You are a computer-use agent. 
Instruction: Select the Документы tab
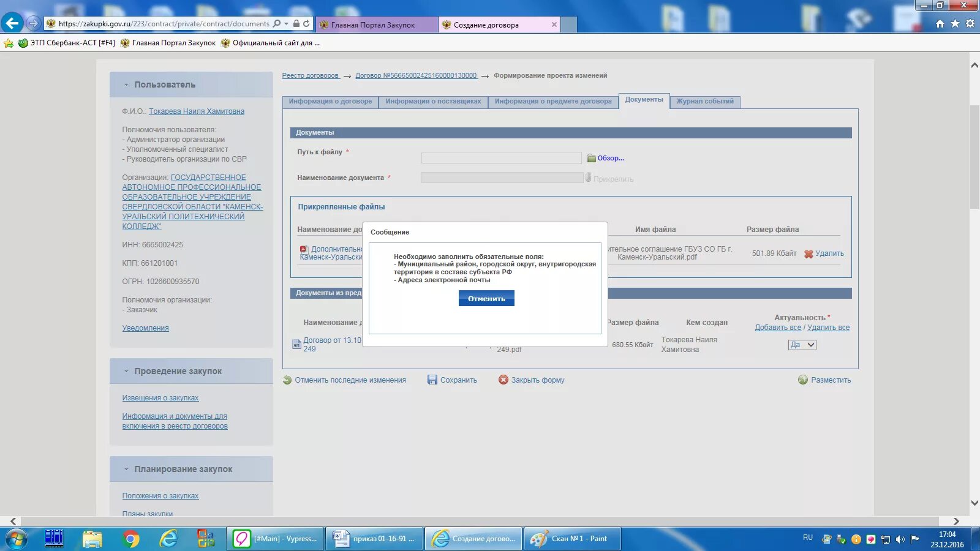coord(644,100)
